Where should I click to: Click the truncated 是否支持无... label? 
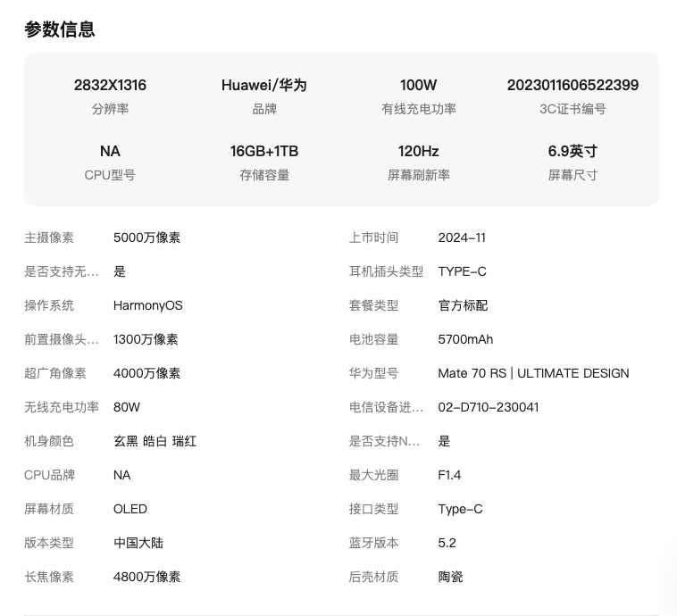61,271
